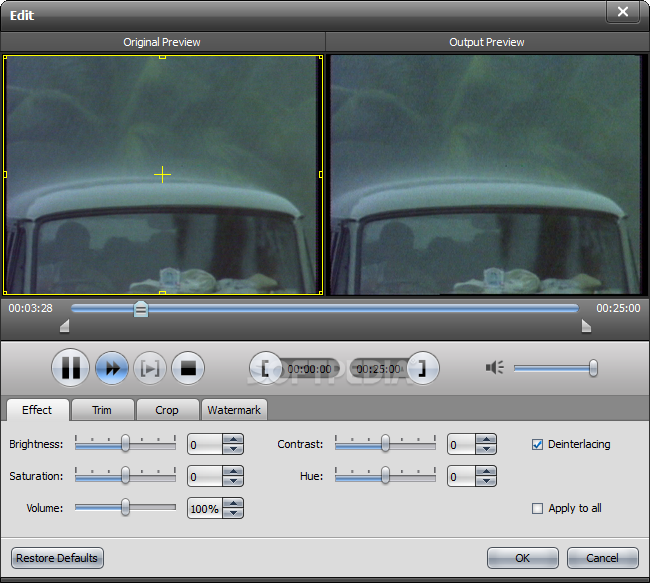This screenshot has height=583, width=650.
Task: Close the Edit dialog
Action: pos(623,12)
